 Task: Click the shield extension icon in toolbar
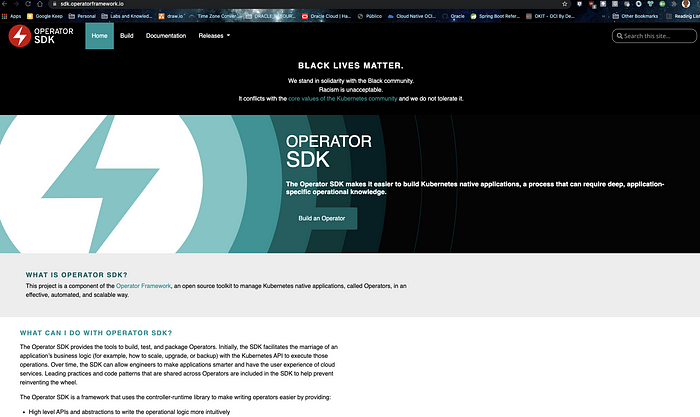tap(579, 4)
